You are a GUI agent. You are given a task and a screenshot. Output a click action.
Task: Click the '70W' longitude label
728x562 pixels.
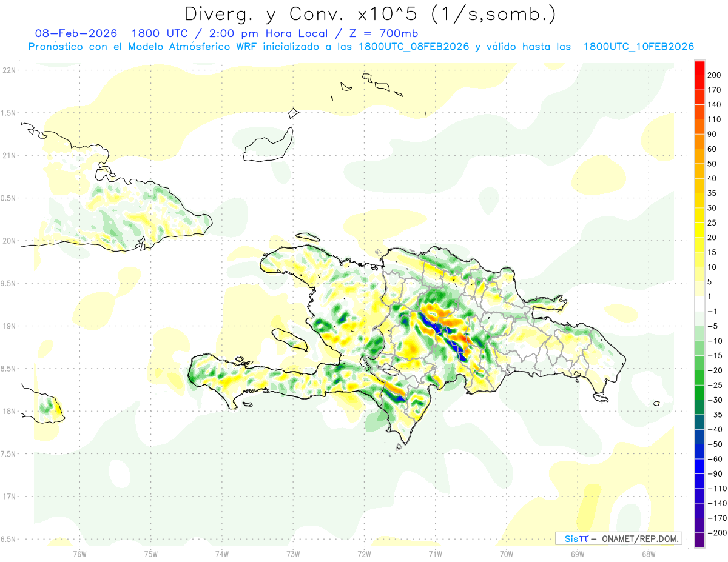(506, 554)
